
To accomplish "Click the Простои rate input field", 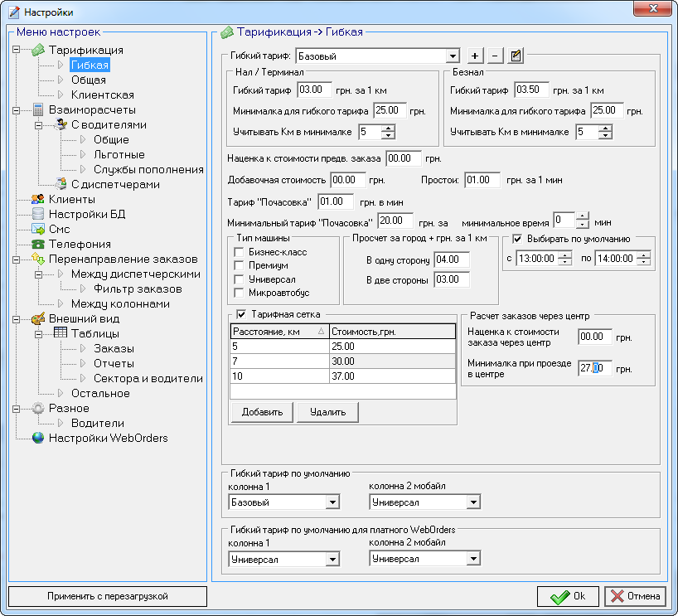I will [482, 180].
